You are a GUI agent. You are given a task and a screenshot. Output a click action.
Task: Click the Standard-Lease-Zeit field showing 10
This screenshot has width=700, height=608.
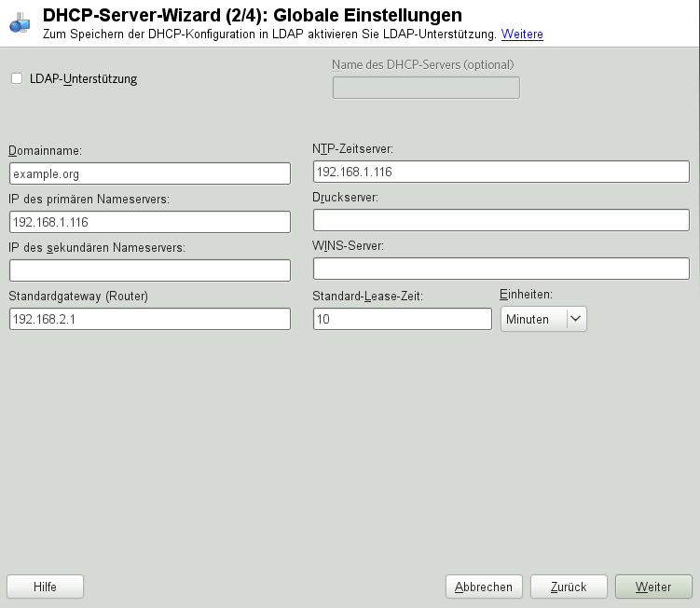(403, 319)
